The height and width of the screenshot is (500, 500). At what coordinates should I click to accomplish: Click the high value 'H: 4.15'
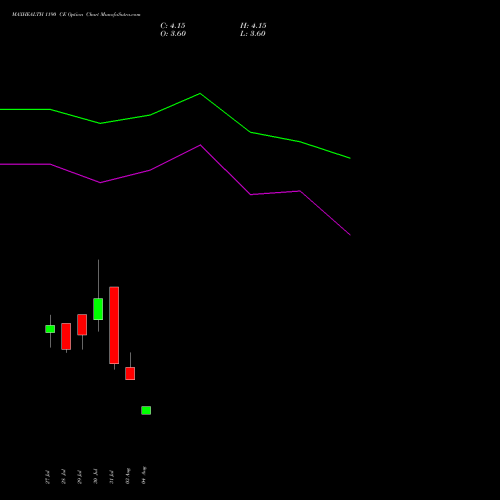pyautogui.click(x=253, y=26)
